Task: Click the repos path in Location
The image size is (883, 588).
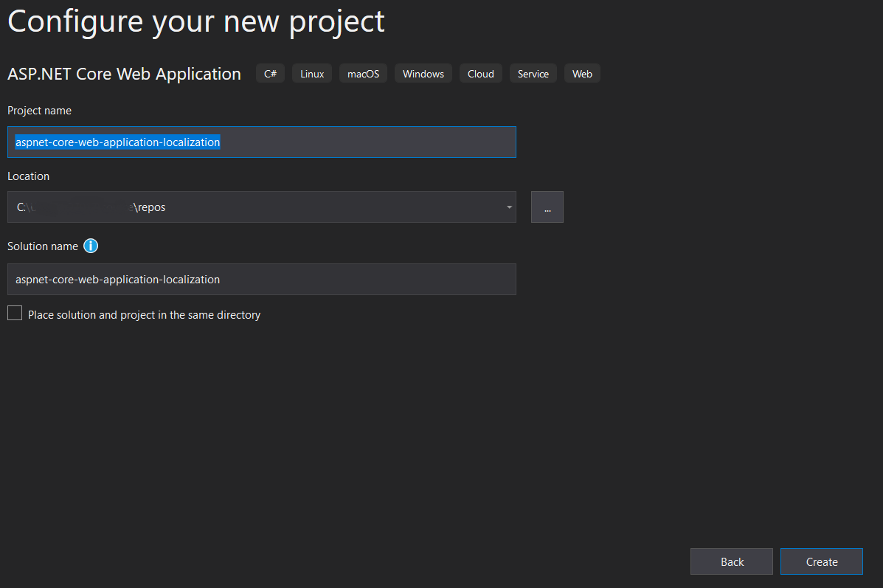Action: (x=148, y=207)
